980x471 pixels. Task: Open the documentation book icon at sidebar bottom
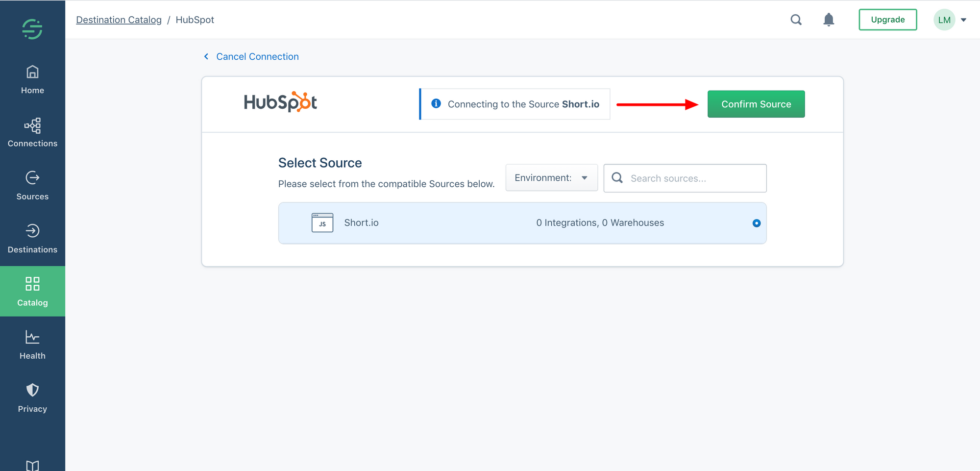tap(32, 464)
